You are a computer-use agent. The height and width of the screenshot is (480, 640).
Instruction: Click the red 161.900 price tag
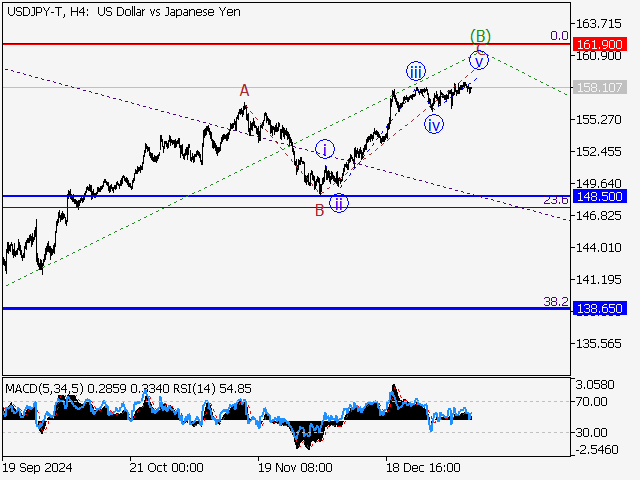(x=601, y=45)
